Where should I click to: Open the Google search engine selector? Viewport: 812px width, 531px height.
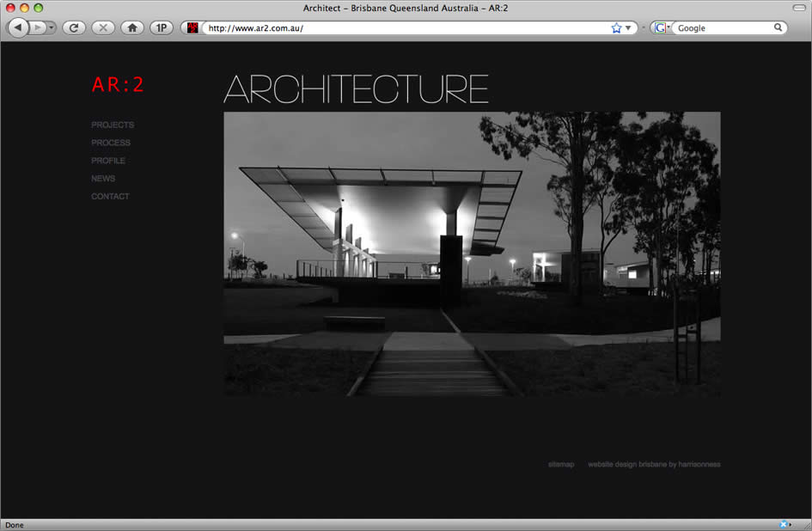tap(662, 28)
